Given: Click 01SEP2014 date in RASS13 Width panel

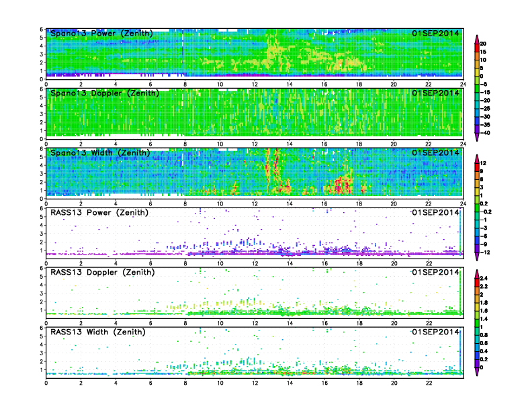Looking at the screenshot, I should pos(436,332).
